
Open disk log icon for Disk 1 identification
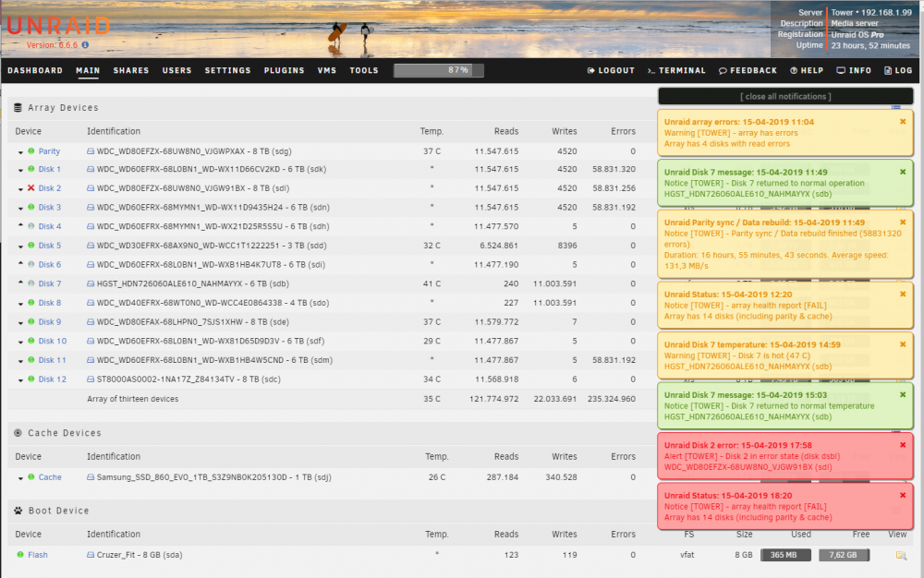(91, 169)
